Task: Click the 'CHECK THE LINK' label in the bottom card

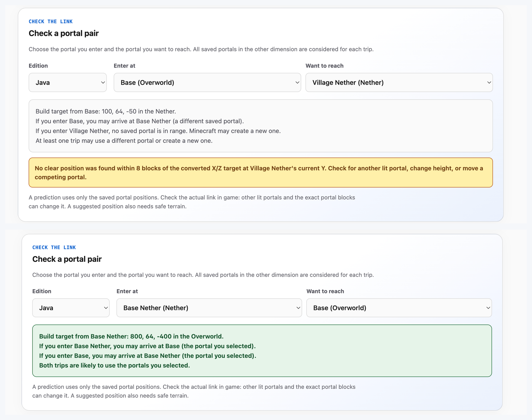Action: (x=54, y=247)
